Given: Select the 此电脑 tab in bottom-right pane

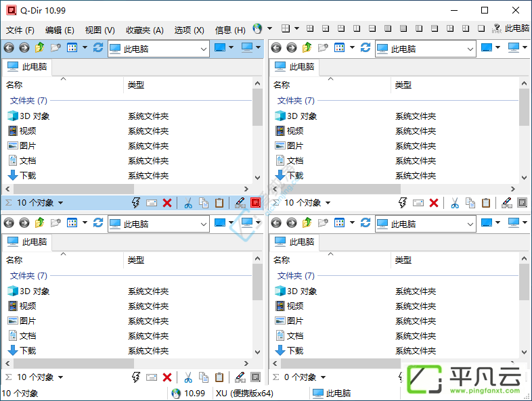Looking at the screenshot, I should [x=294, y=242].
